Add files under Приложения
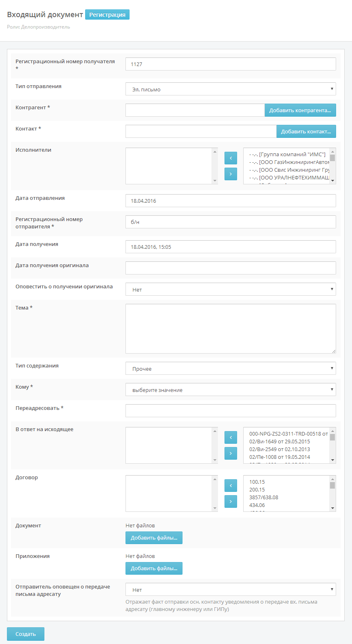 [154, 568]
